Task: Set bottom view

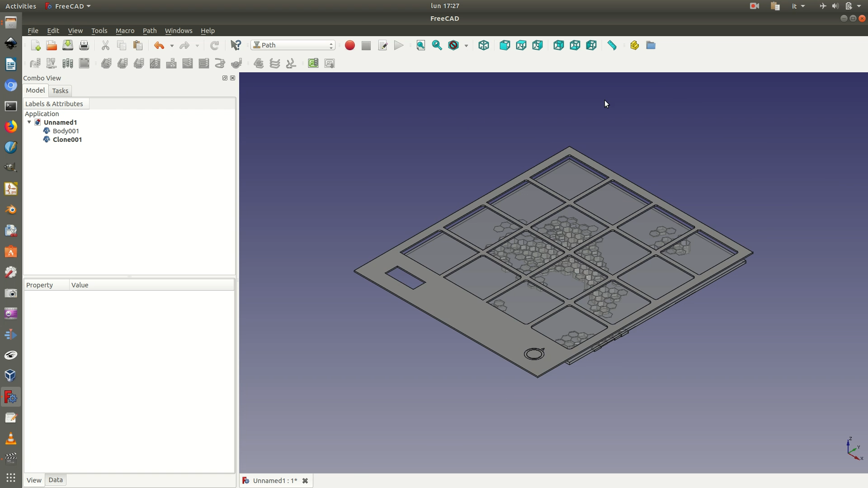Action: click(575, 45)
